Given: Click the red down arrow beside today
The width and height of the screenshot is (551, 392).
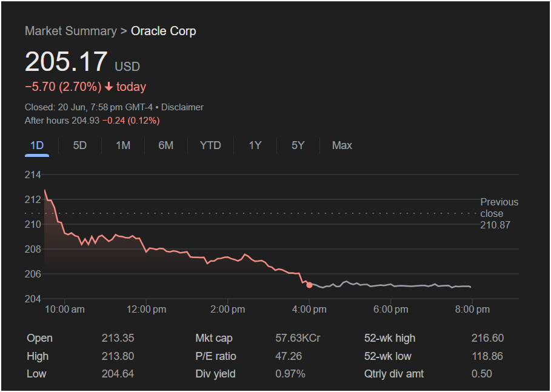Looking at the screenshot, I should click(109, 87).
